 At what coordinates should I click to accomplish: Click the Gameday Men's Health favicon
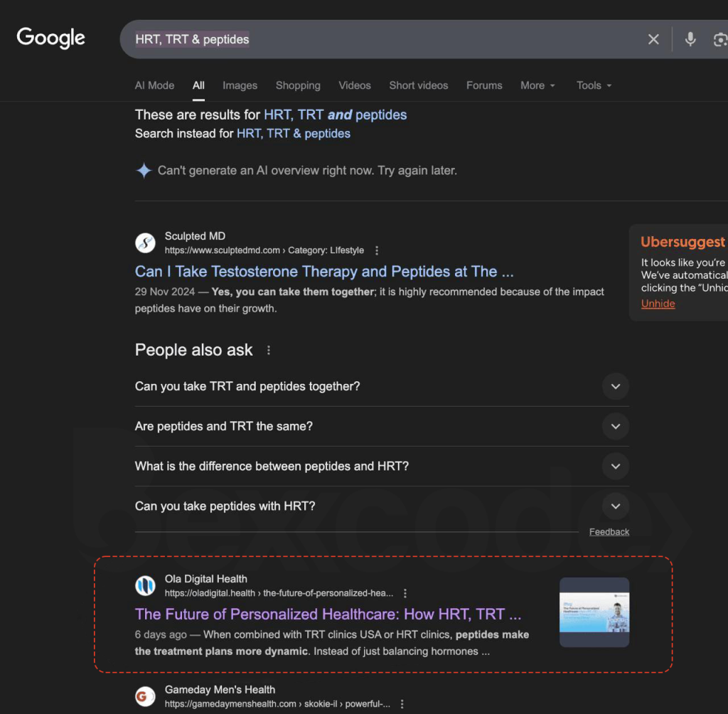[145, 696]
